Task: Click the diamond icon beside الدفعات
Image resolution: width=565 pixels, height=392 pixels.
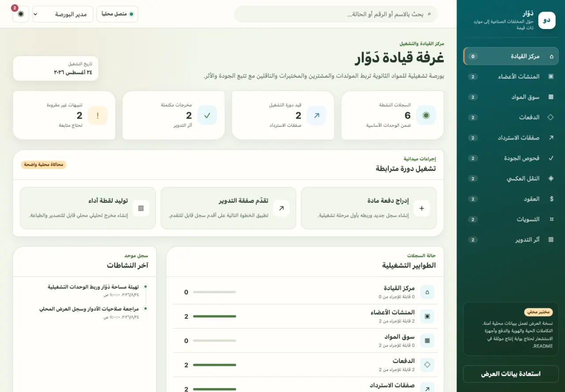Action: [x=551, y=117]
